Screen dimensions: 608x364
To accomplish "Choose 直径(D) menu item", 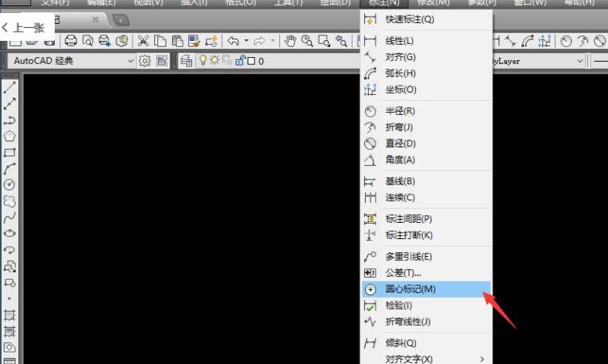I will (x=427, y=143).
